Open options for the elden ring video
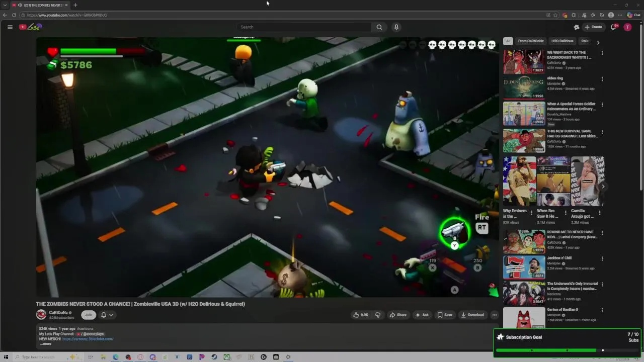644x362 pixels. (x=602, y=79)
